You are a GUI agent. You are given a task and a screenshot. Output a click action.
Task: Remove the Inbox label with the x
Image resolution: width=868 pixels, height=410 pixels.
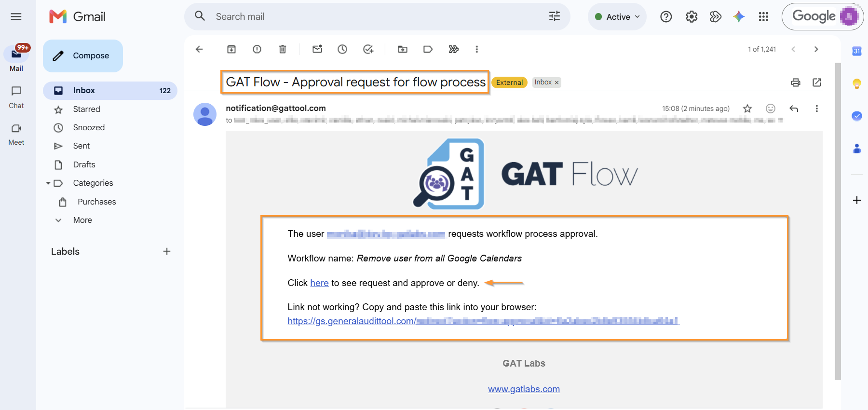[556, 82]
